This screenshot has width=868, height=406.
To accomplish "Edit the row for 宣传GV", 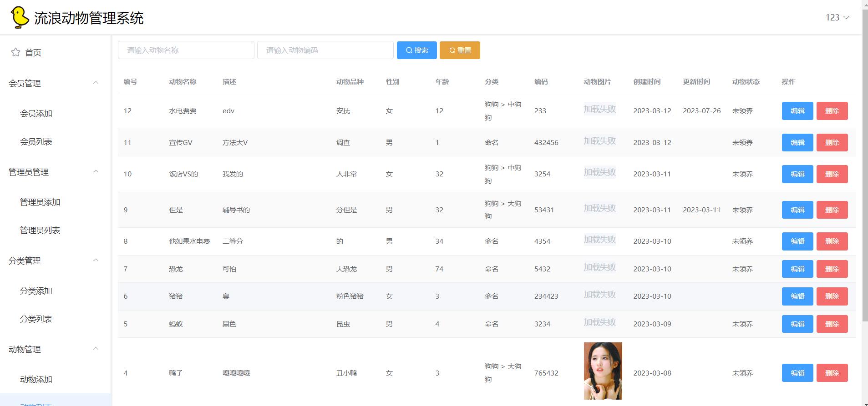I will coord(797,142).
